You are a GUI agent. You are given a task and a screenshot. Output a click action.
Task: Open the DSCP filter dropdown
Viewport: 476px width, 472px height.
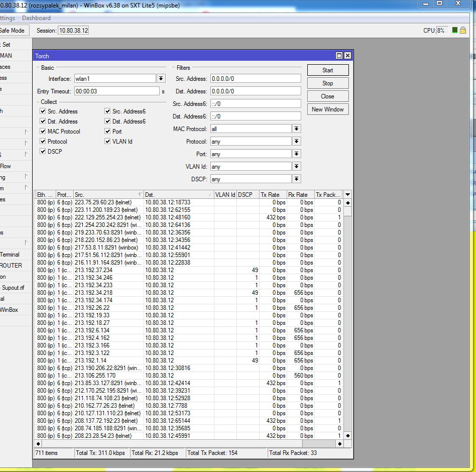tap(297, 179)
